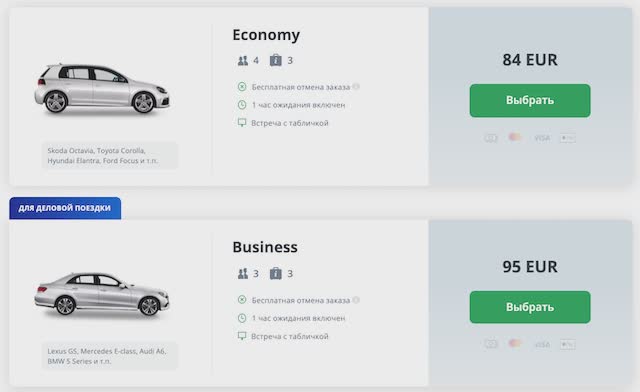Click the Economy passengers icon
The width and height of the screenshot is (640, 392).
(243, 61)
